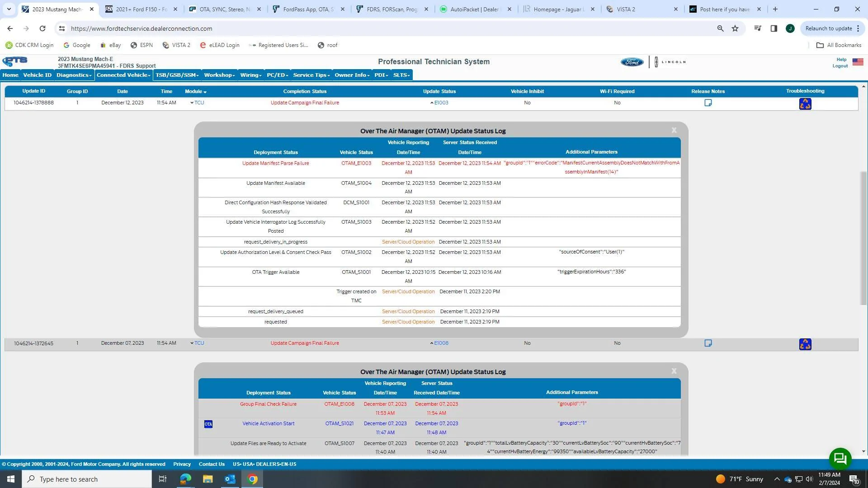Open the Vehicle ID menu
Screen dimensions: 868x488
click(x=38, y=75)
